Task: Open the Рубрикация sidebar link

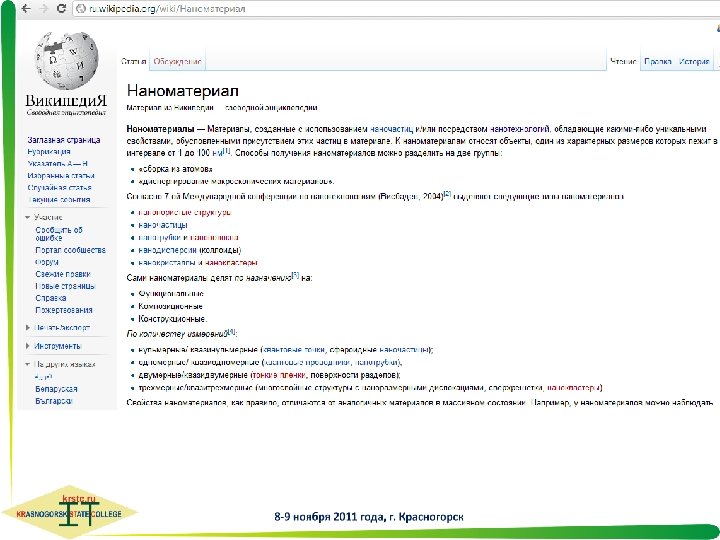Action: point(49,152)
